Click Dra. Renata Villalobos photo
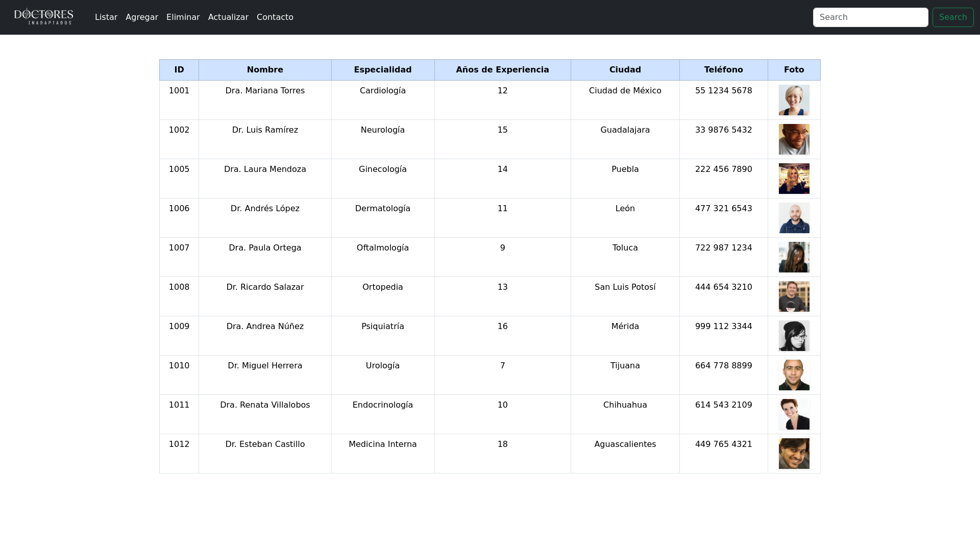This screenshot has width=980, height=551. pos(794,414)
